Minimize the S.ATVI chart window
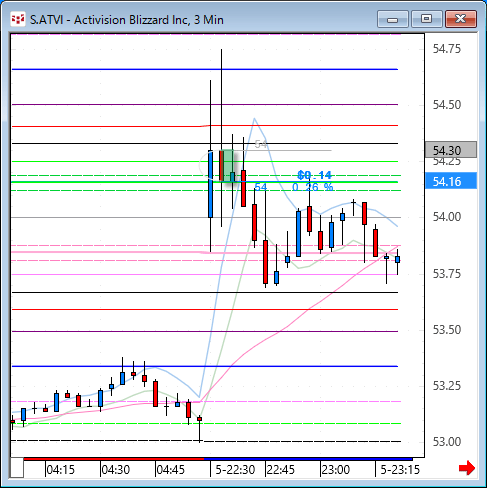 [x=392, y=19]
